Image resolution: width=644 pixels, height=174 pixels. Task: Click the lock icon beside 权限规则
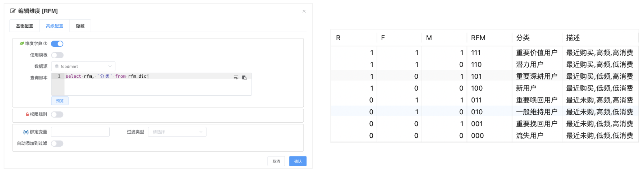pos(27,114)
